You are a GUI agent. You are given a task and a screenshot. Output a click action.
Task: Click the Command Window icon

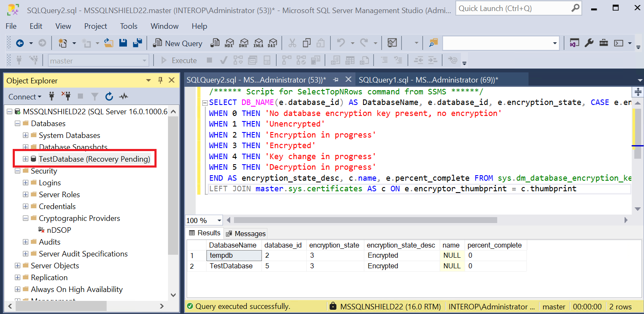coord(619,43)
